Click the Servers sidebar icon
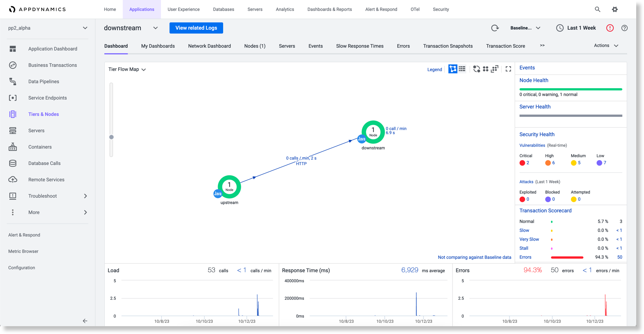 tap(13, 131)
